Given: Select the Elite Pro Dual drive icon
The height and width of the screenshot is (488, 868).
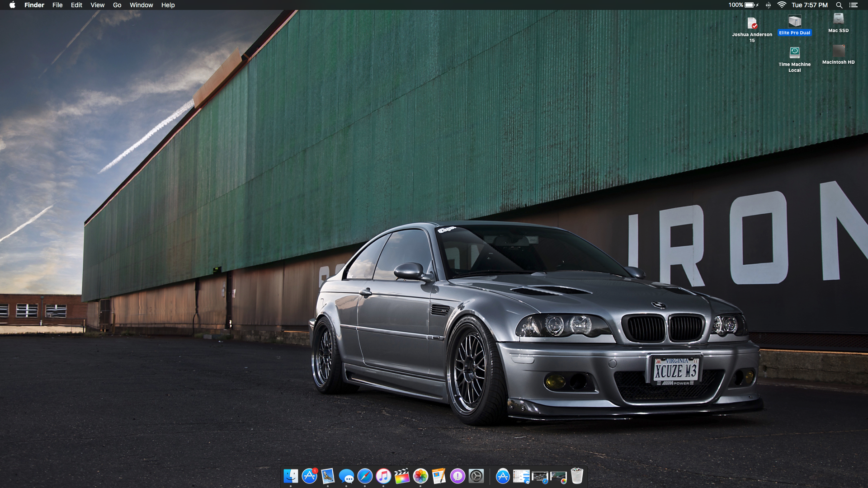Looking at the screenshot, I should point(795,21).
